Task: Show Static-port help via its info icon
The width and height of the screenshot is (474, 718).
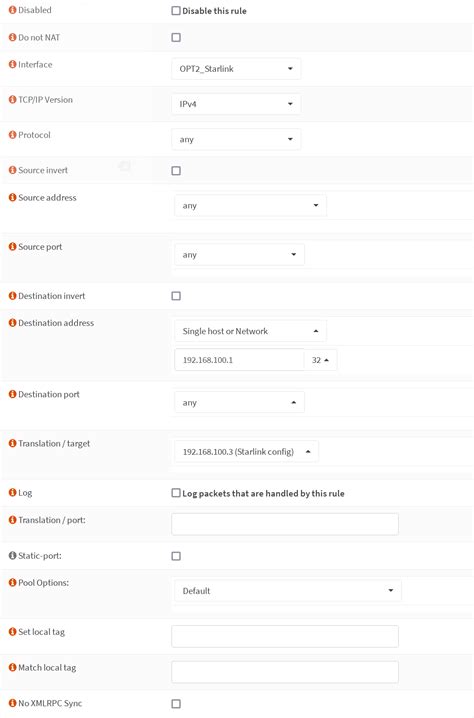Action: point(12,555)
